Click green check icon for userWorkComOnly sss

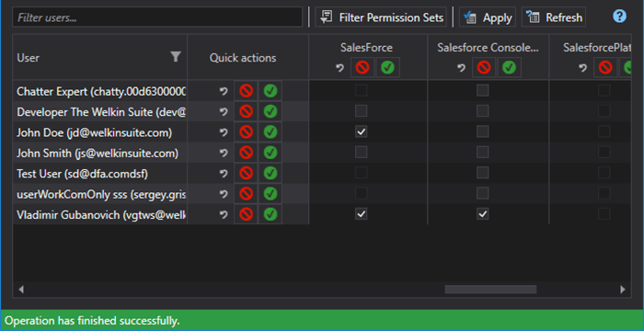click(x=270, y=194)
